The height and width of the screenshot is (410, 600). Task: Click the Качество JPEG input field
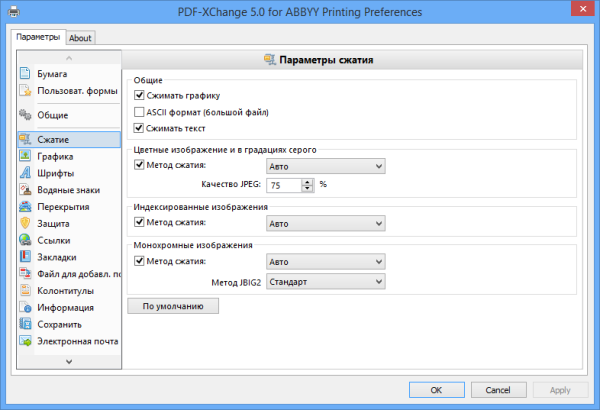284,185
